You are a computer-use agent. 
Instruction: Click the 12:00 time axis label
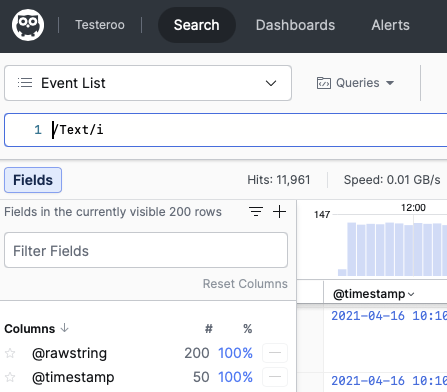[x=413, y=208]
